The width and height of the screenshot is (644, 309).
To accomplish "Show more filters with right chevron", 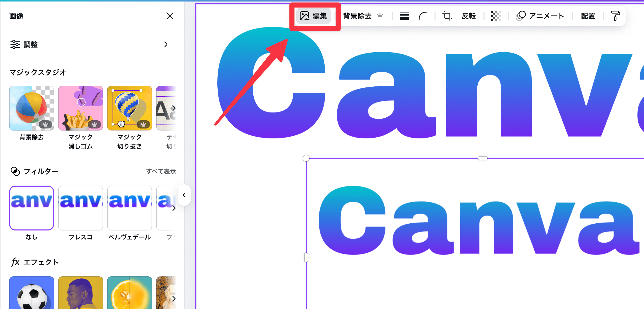I will pyautogui.click(x=174, y=208).
